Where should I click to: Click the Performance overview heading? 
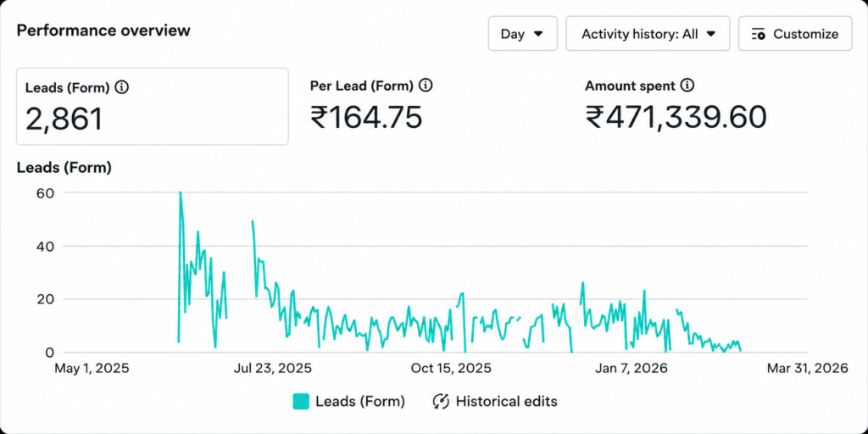click(103, 31)
